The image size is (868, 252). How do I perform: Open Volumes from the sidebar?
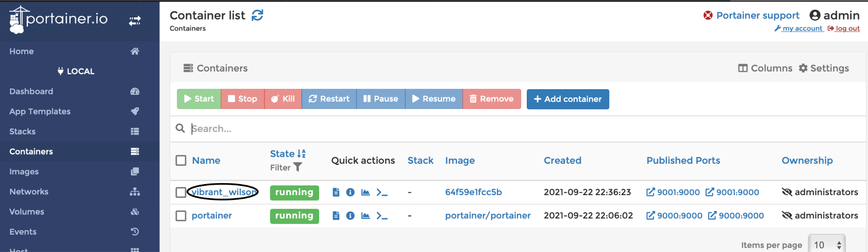coord(27,212)
